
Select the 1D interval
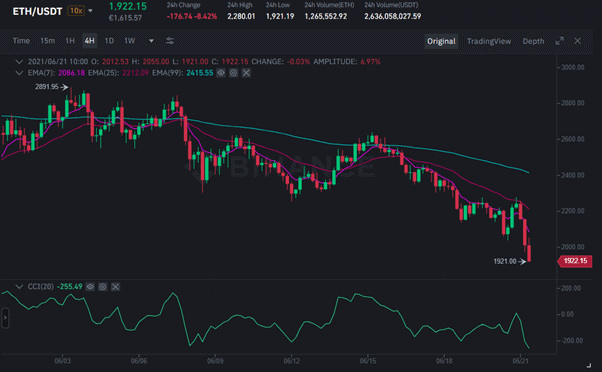pyautogui.click(x=109, y=41)
